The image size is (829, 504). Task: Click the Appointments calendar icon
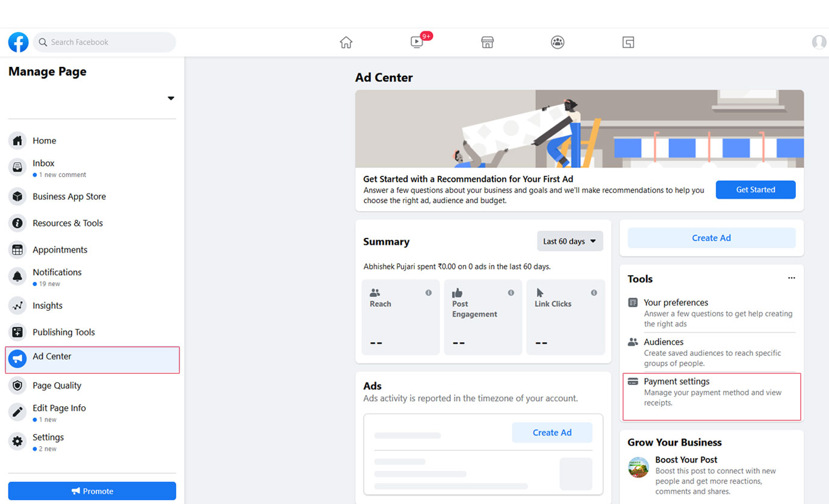click(x=17, y=249)
